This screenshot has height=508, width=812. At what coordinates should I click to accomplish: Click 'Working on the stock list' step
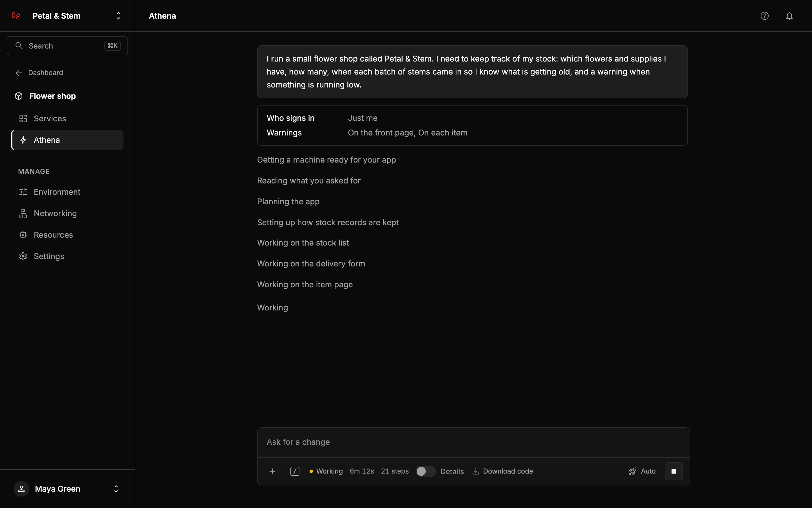click(x=303, y=243)
